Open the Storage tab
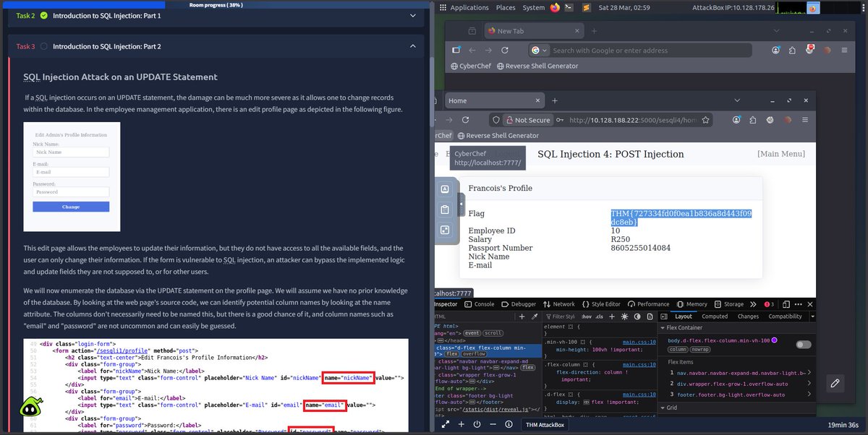 point(728,304)
